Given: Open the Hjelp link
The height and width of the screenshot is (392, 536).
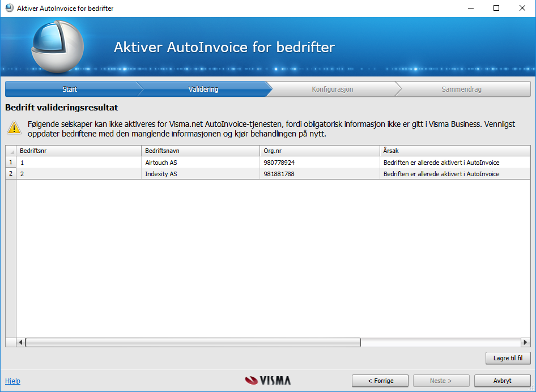Looking at the screenshot, I should tap(12, 381).
